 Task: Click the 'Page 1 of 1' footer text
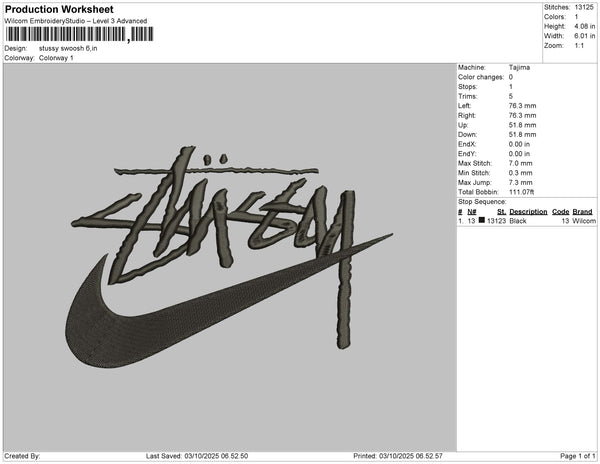tap(578, 456)
